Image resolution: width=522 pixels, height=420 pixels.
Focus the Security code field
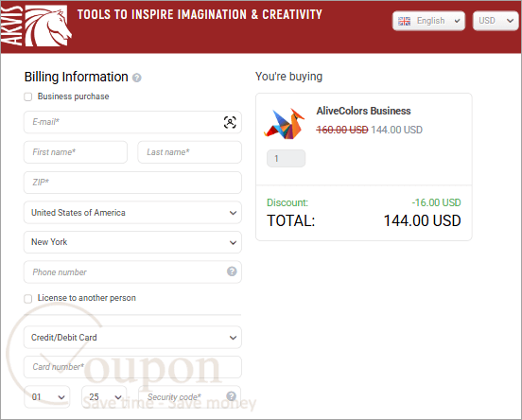[x=189, y=397]
